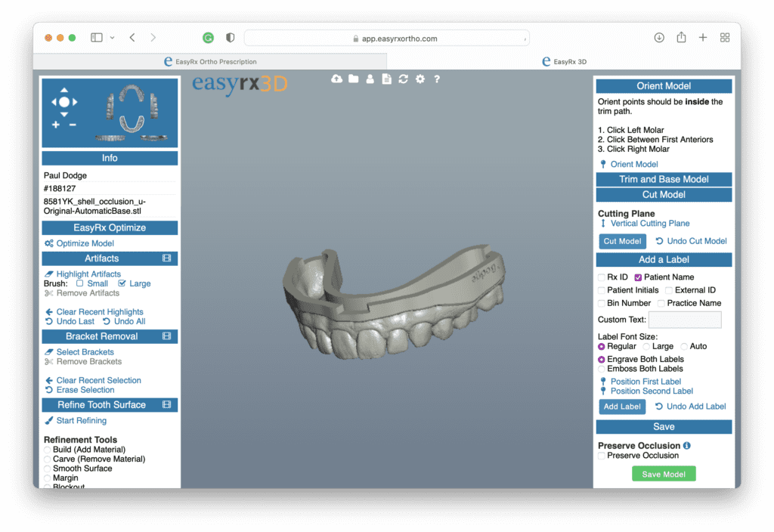Open the folder icon in top toolbar

pos(353,79)
